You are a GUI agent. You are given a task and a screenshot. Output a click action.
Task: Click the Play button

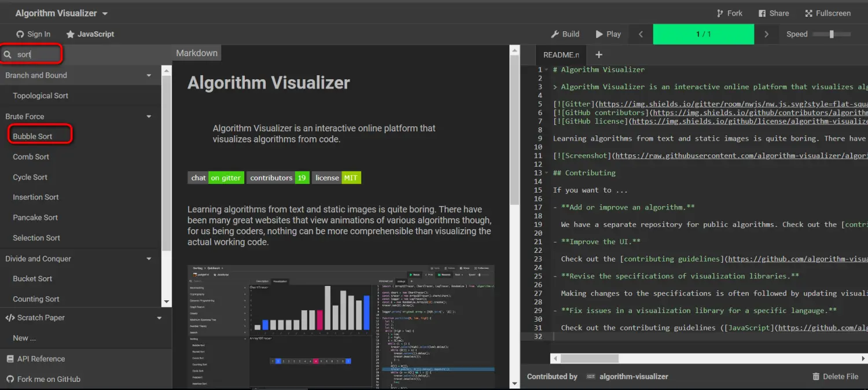tap(608, 34)
